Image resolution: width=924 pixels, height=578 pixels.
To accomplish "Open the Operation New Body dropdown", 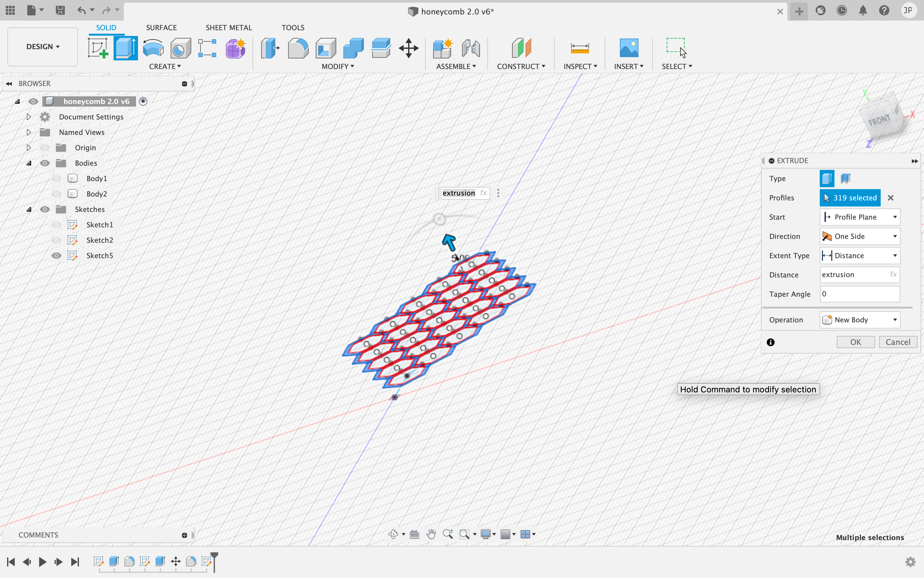I will [x=860, y=320].
